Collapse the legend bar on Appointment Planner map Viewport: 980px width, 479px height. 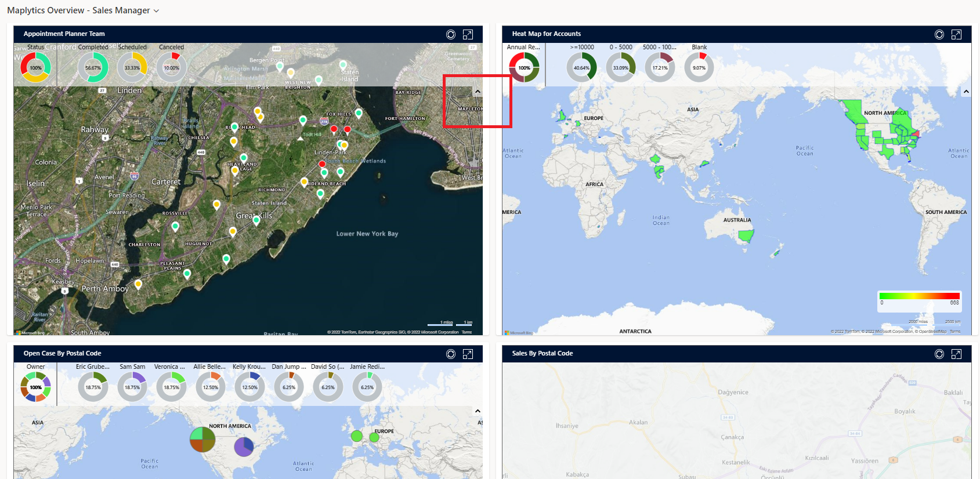pos(478,92)
